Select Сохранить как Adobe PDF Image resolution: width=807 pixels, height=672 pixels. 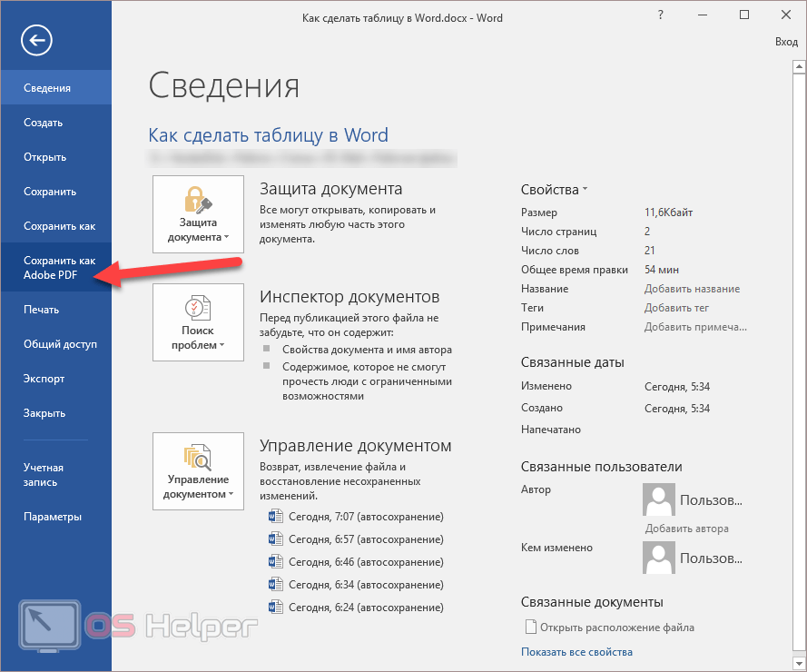pyautogui.click(x=59, y=268)
